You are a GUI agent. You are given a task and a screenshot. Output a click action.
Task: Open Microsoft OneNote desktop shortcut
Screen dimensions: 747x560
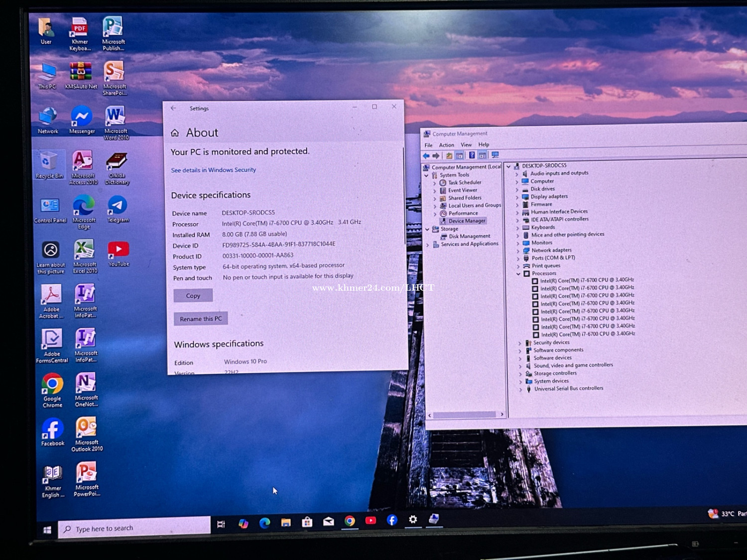[x=86, y=390]
